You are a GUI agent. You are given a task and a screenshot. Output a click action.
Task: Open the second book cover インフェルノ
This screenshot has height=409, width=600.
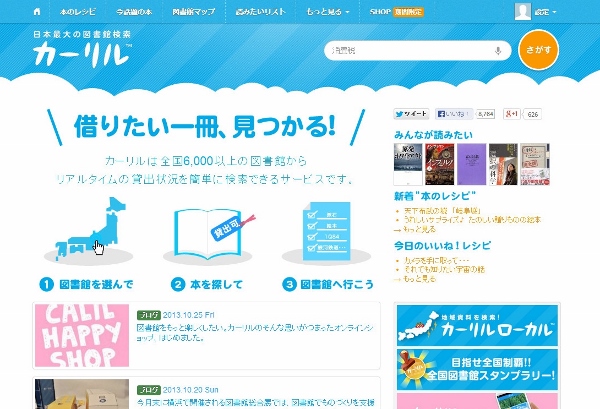(440, 164)
